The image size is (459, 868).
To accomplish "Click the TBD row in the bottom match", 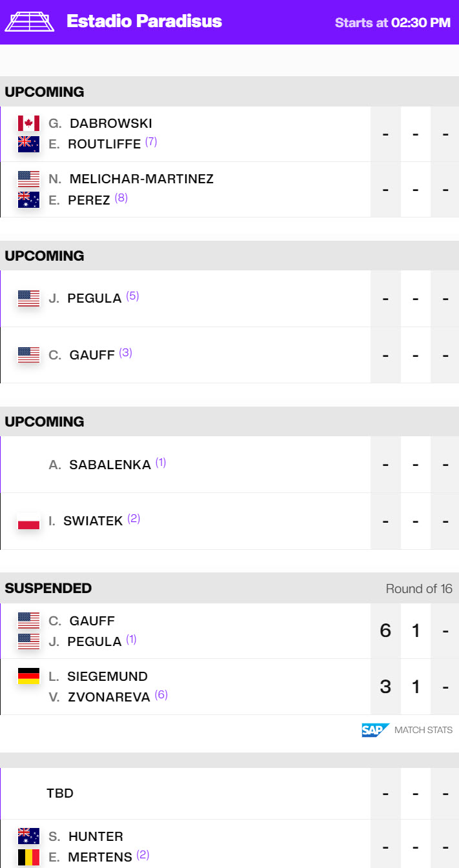I will (60, 793).
